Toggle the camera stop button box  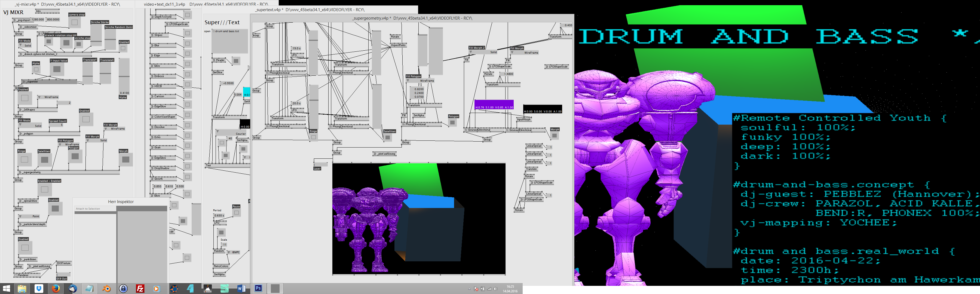[x=75, y=22]
